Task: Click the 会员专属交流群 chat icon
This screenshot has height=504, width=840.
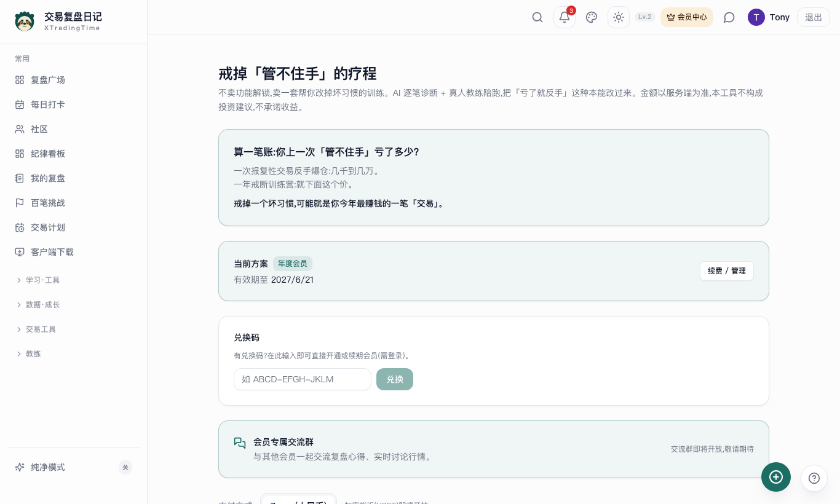Action: click(x=240, y=443)
